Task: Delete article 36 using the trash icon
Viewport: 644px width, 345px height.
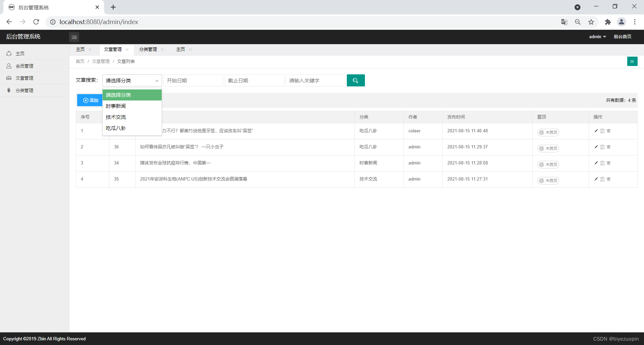Action: [x=609, y=147]
